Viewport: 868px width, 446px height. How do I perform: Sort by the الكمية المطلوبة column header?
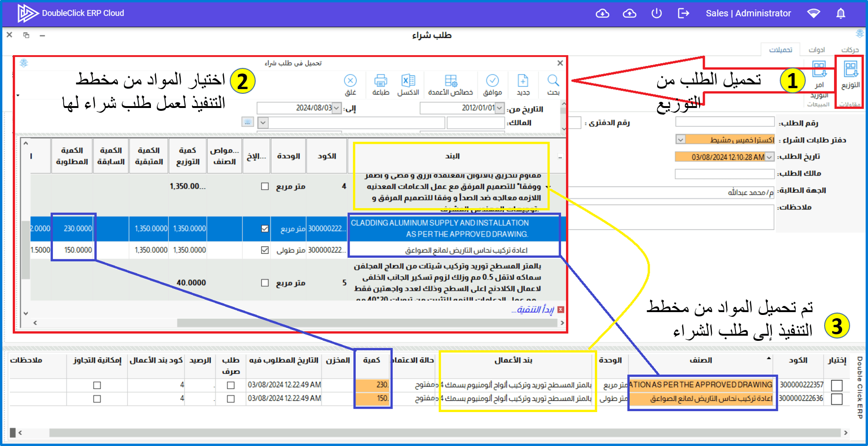click(x=72, y=156)
